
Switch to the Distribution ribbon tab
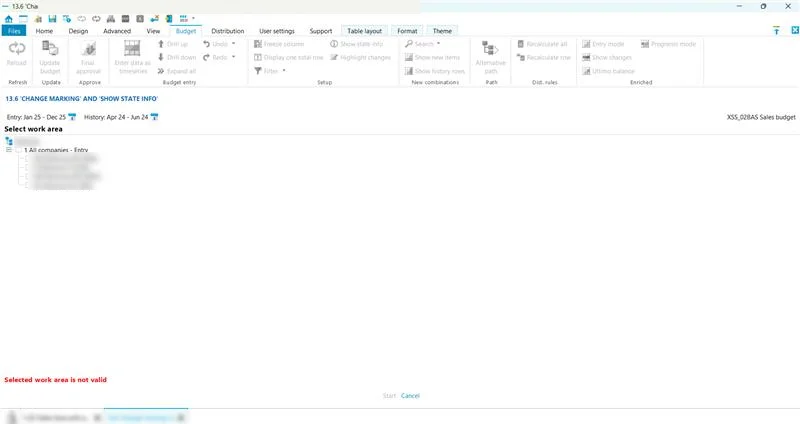click(228, 31)
